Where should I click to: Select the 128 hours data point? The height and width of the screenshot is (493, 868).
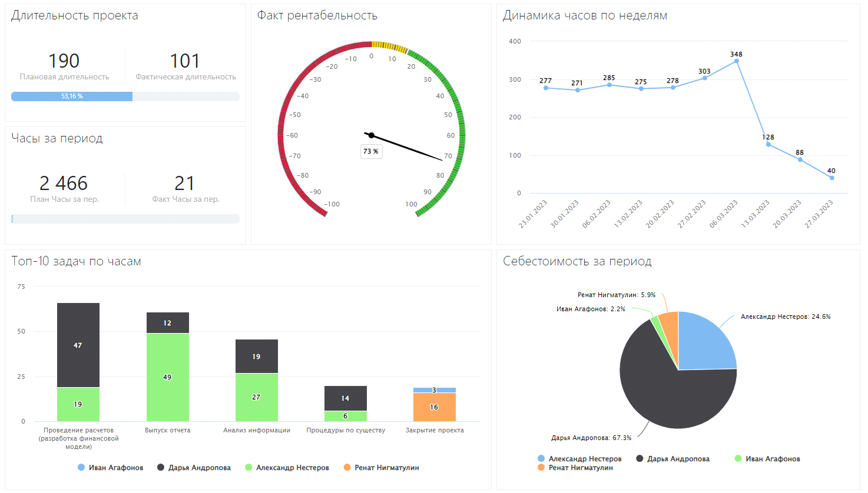click(x=768, y=144)
